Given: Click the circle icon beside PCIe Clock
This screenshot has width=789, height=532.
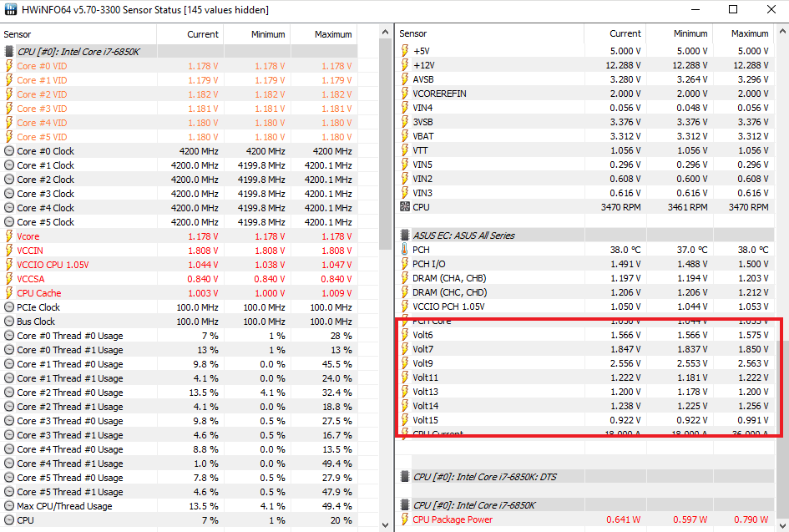Looking at the screenshot, I should [8, 307].
